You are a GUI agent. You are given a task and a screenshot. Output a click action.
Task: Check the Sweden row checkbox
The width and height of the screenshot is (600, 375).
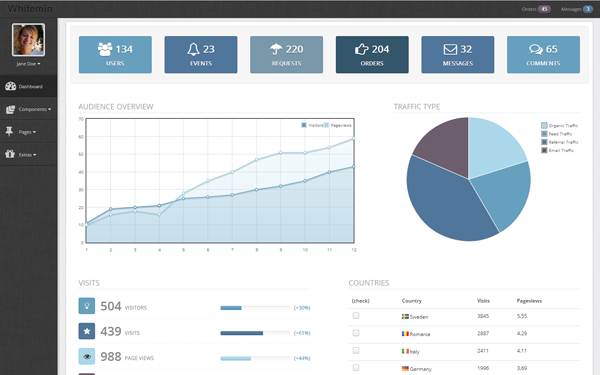(356, 316)
